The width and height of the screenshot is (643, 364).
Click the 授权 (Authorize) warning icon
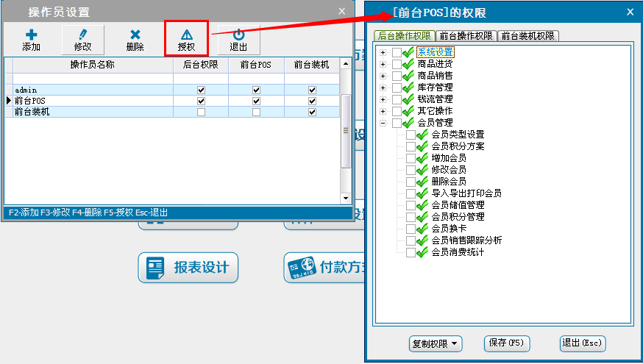(186, 34)
